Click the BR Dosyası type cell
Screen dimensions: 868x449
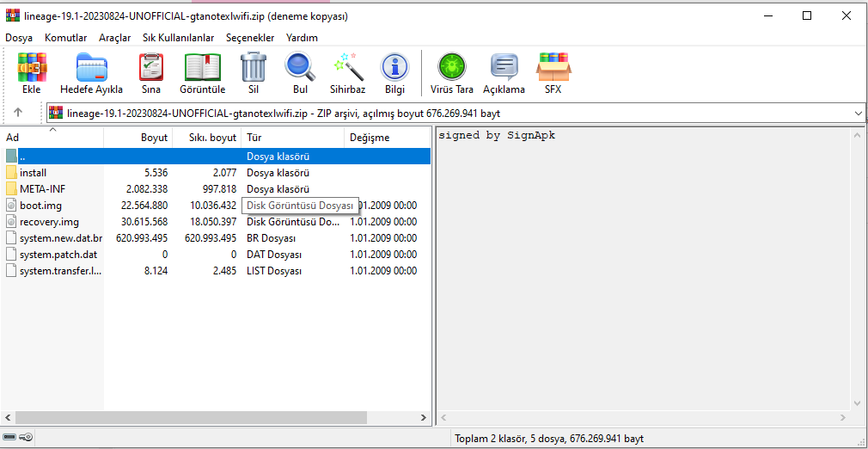pos(271,238)
